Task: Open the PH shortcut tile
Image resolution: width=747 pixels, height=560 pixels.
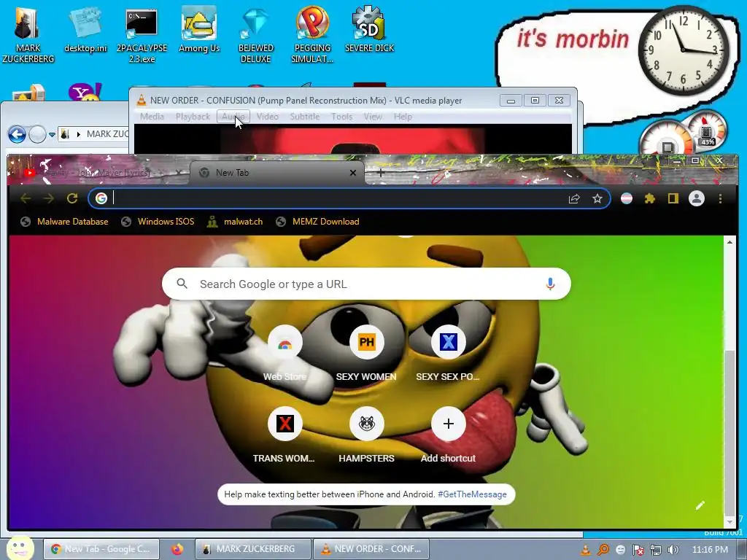Action: (366, 353)
